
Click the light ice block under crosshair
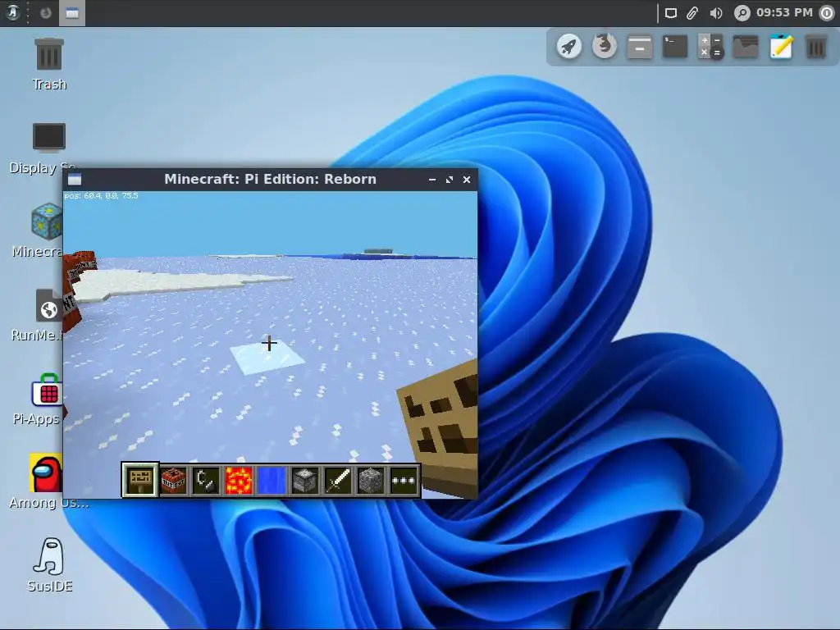[267, 358]
